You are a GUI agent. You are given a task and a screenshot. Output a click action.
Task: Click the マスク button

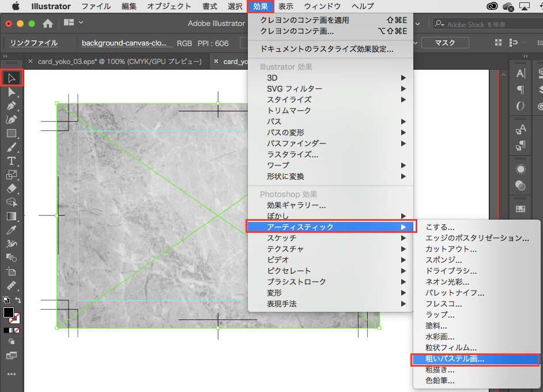444,43
